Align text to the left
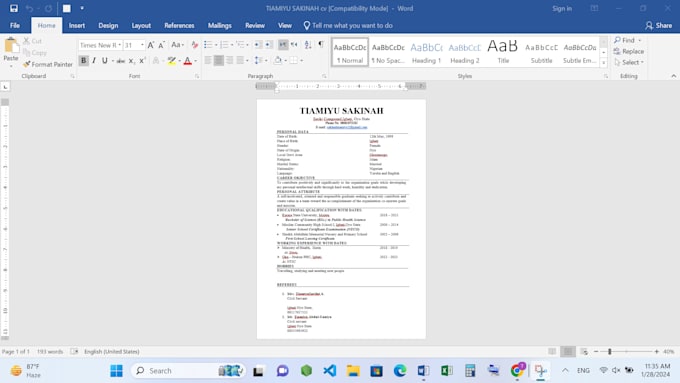Image resolution: width=680 pixels, height=383 pixels. coord(208,60)
